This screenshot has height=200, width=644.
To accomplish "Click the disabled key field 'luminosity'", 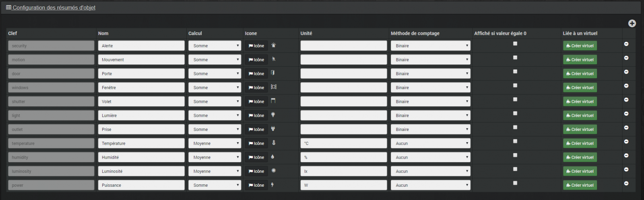I will click(x=51, y=171).
